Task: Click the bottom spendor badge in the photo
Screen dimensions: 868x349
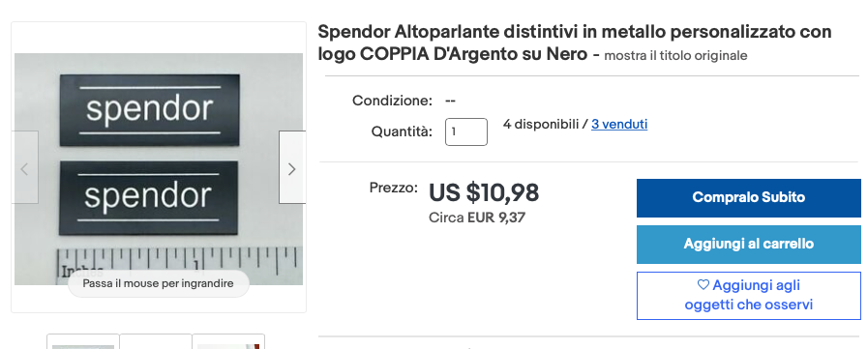Action: [148, 197]
